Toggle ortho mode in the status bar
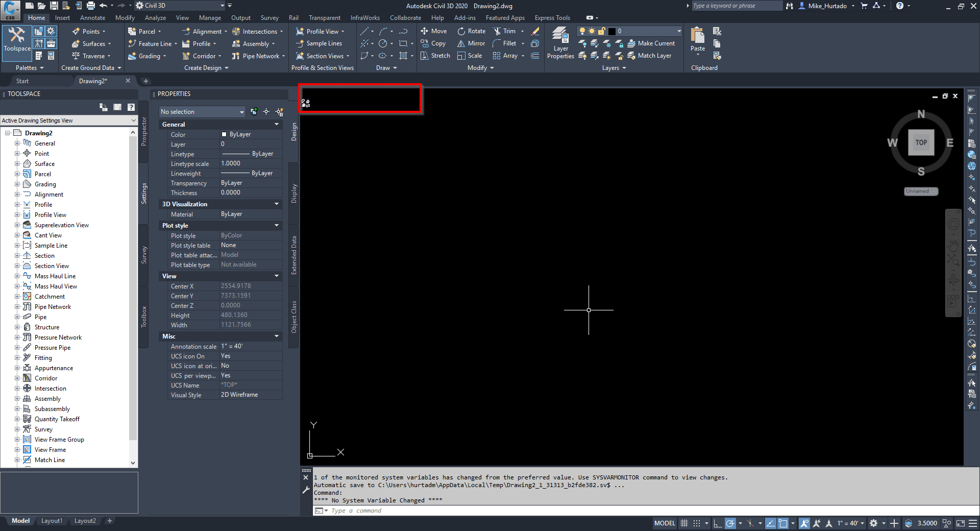The width and height of the screenshot is (980, 531). [x=717, y=523]
